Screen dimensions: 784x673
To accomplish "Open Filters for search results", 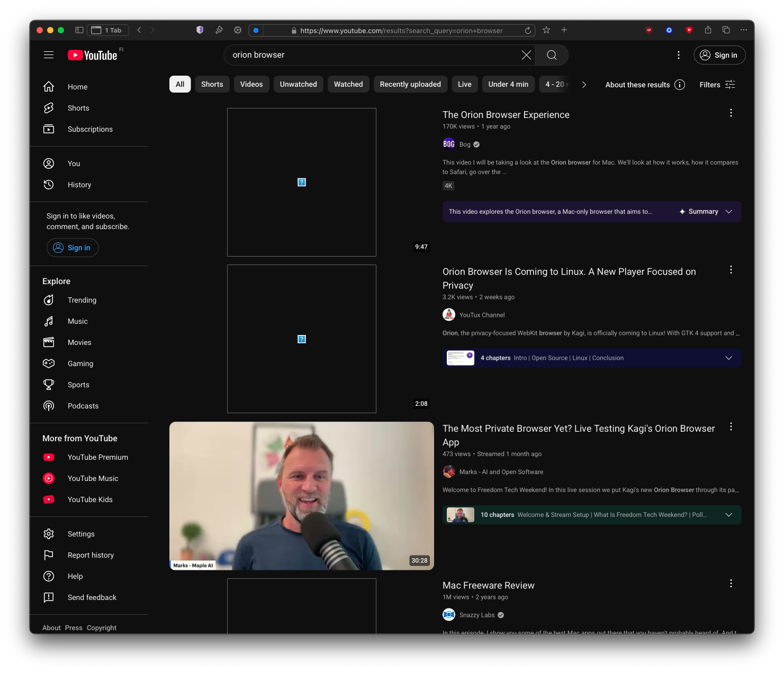I will pos(717,85).
